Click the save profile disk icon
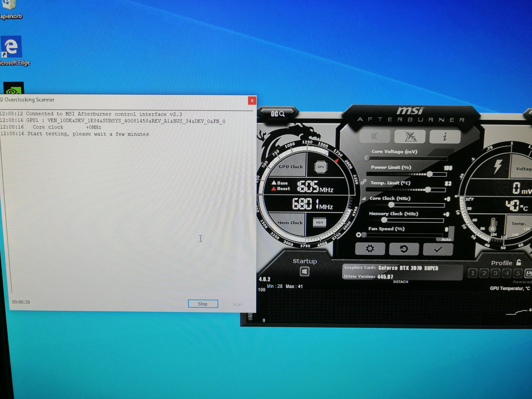 [x=529, y=273]
